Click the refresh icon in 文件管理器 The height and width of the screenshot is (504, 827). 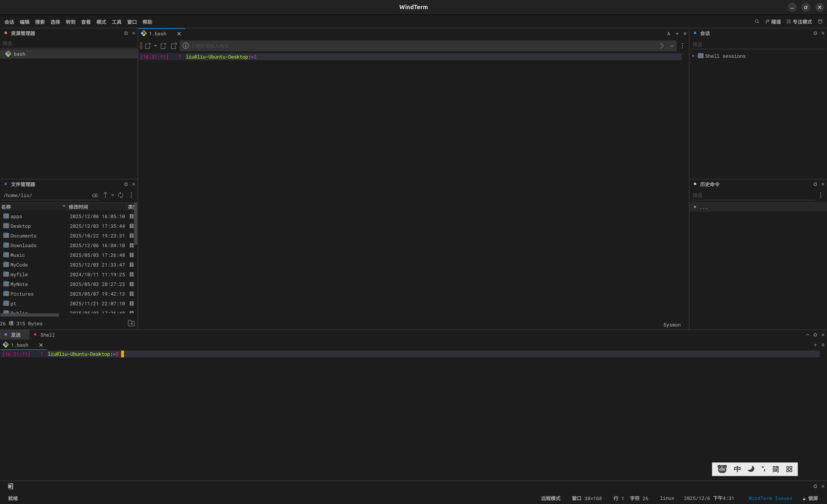[121, 195]
